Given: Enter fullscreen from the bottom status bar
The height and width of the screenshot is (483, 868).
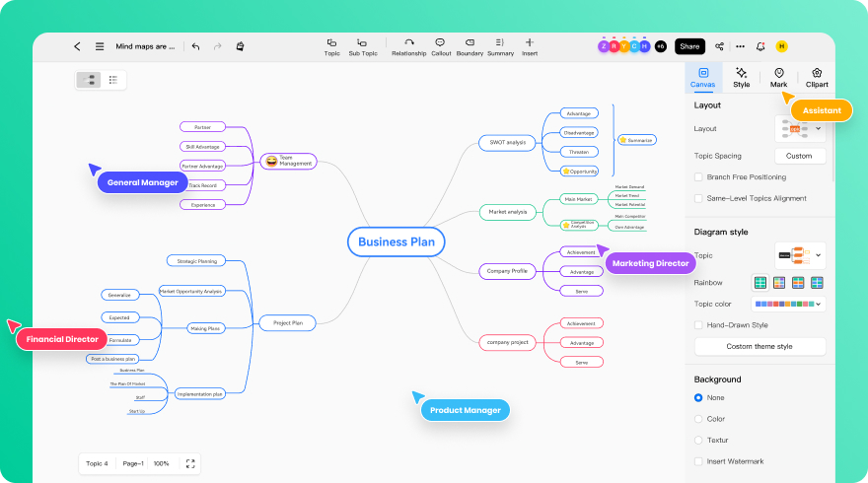Looking at the screenshot, I should (x=190, y=463).
